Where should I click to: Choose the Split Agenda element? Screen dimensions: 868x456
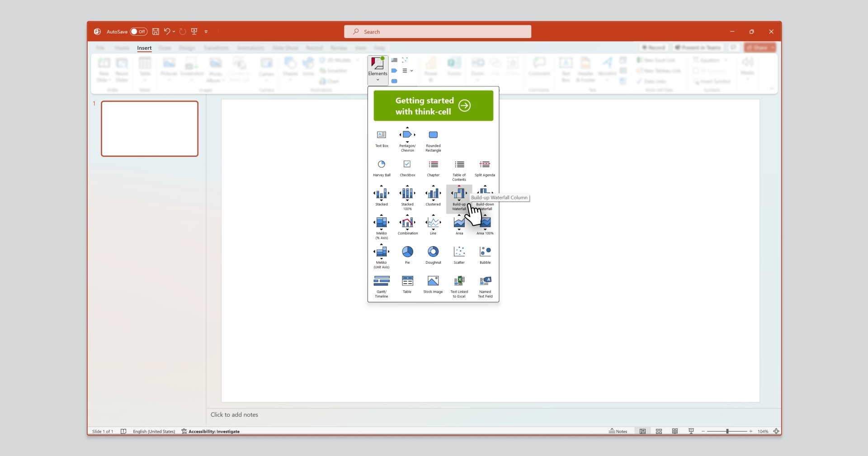click(x=485, y=168)
